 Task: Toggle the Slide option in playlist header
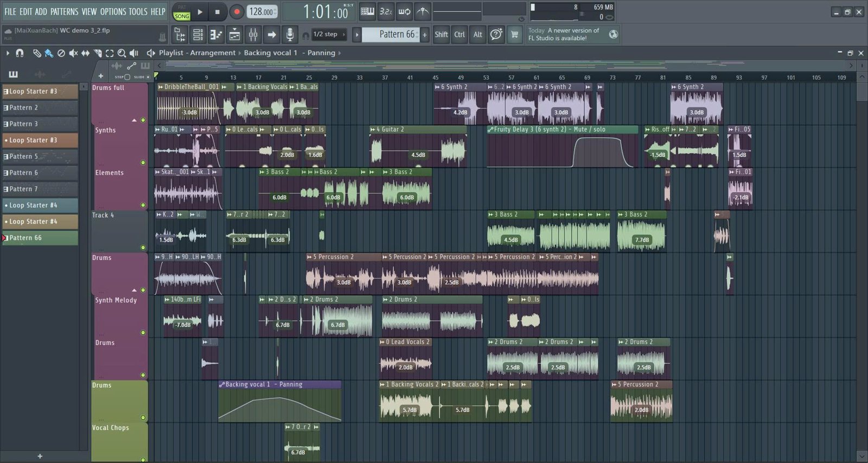pyautogui.click(x=148, y=77)
